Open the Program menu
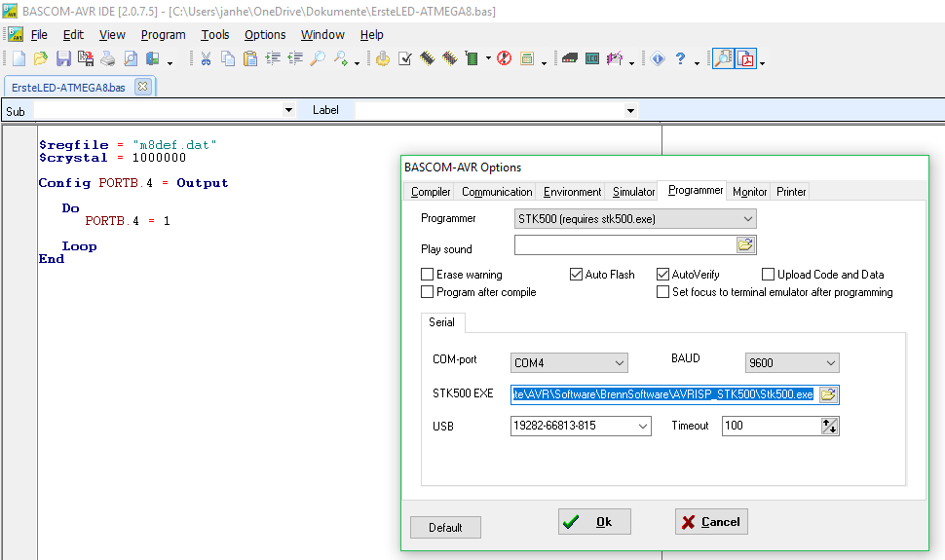945x560 pixels. pyautogui.click(x=164, y=35)
